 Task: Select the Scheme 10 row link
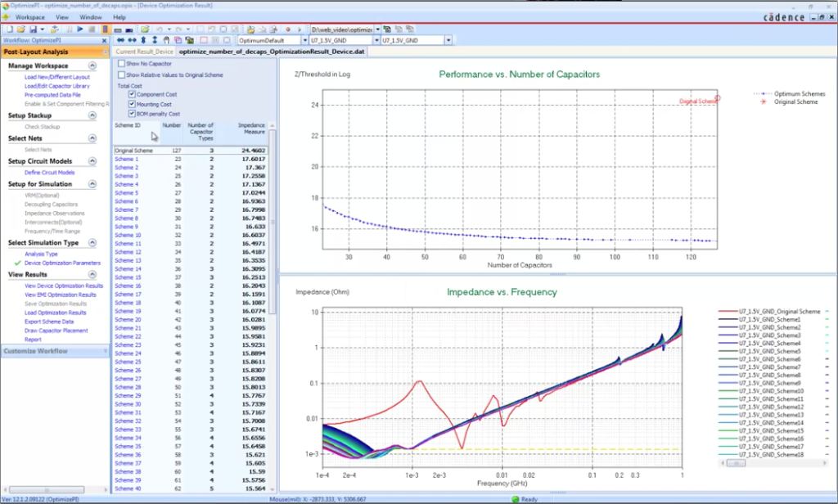pos(128,235)
